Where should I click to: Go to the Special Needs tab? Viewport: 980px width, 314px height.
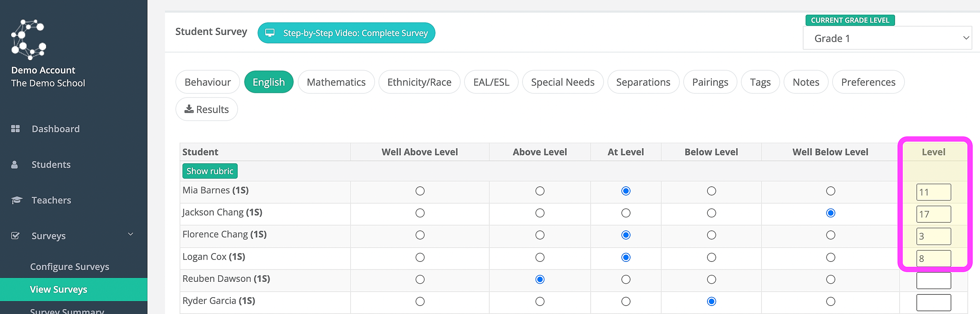pyautogui.click(x=563, y=82)
